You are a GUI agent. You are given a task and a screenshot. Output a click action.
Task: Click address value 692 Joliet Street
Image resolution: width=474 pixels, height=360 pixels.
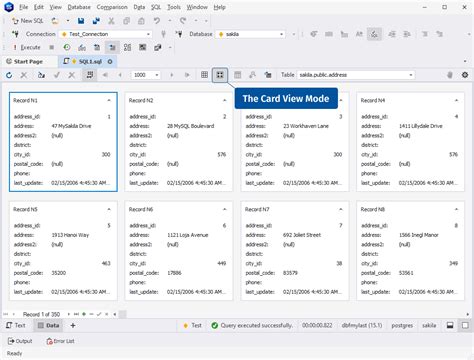(x=302, y=235)
